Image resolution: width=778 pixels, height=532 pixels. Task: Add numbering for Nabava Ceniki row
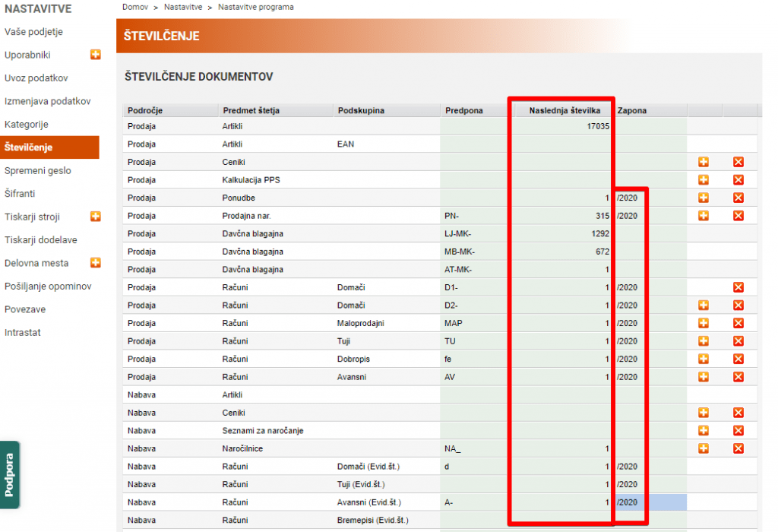[x=704, y=413]
